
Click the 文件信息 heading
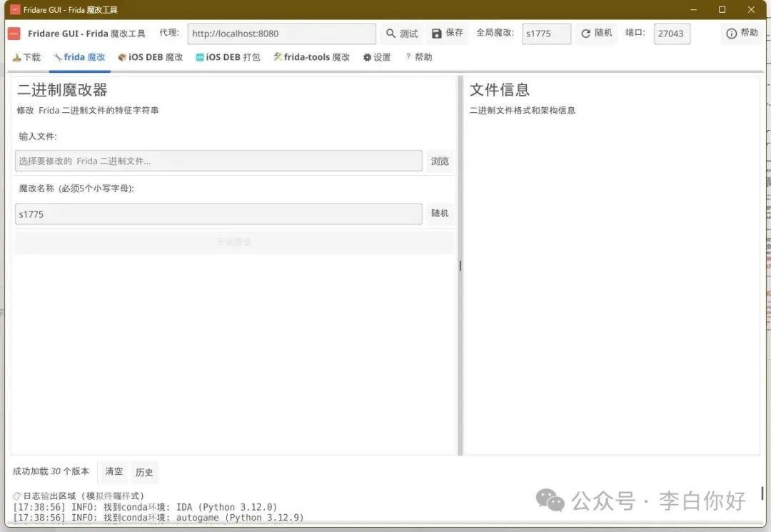coord(500,90)
